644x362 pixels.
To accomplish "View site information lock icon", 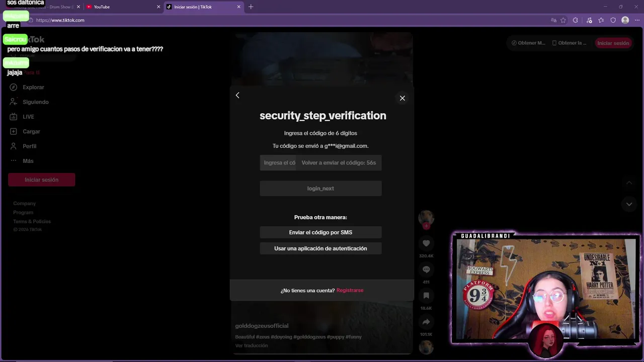I will point(31,20).
